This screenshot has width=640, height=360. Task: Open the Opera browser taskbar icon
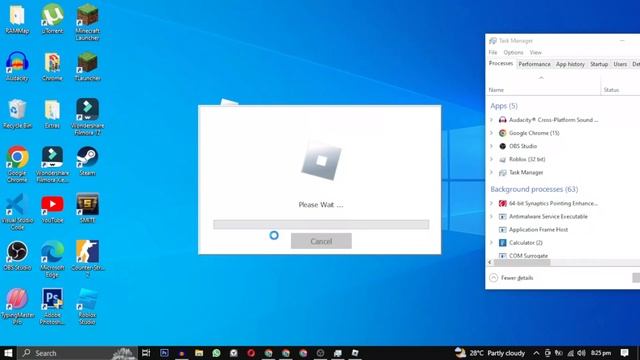(251, 353)
